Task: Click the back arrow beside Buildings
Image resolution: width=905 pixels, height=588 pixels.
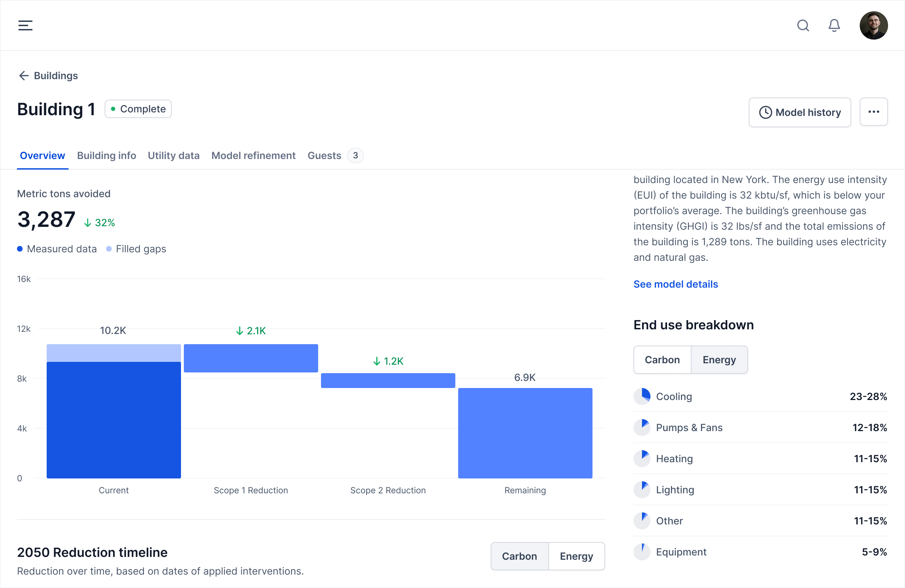Action: tap(24, 76)
